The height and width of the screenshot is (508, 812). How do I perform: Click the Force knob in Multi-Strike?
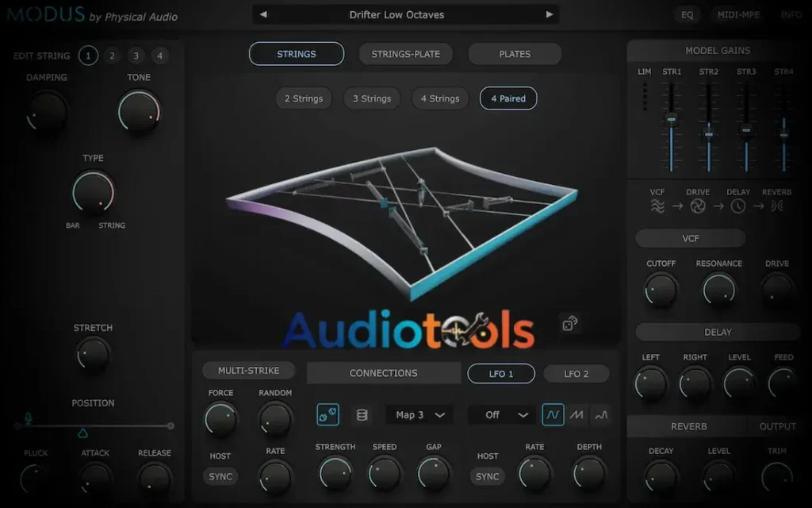click(221, 419)
